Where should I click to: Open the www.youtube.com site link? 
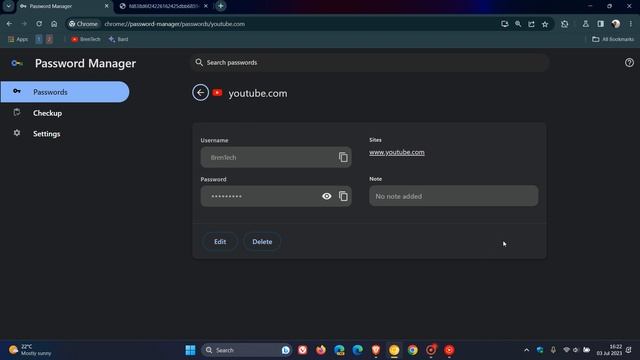(x=397, y=152)
